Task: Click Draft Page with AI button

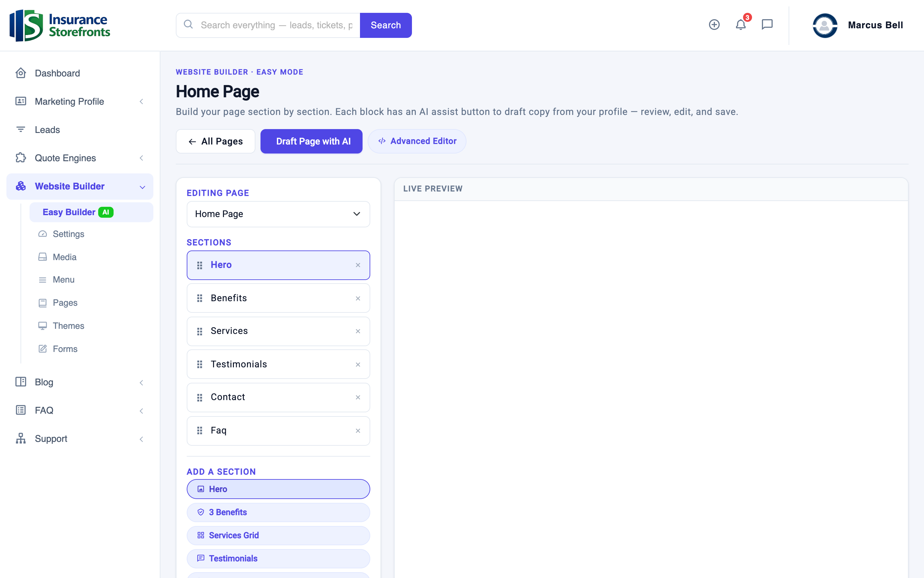Action: coord(311,141)
